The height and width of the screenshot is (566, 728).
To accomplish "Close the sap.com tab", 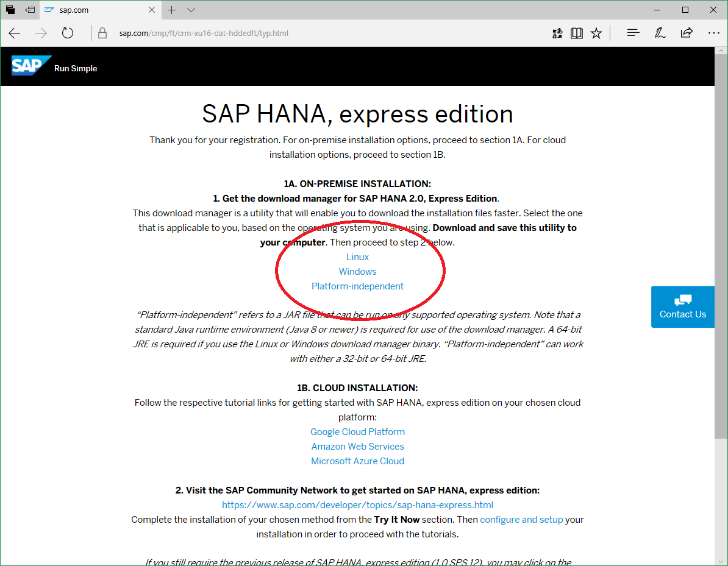I will pyautogui.click(x=152, y=10).
